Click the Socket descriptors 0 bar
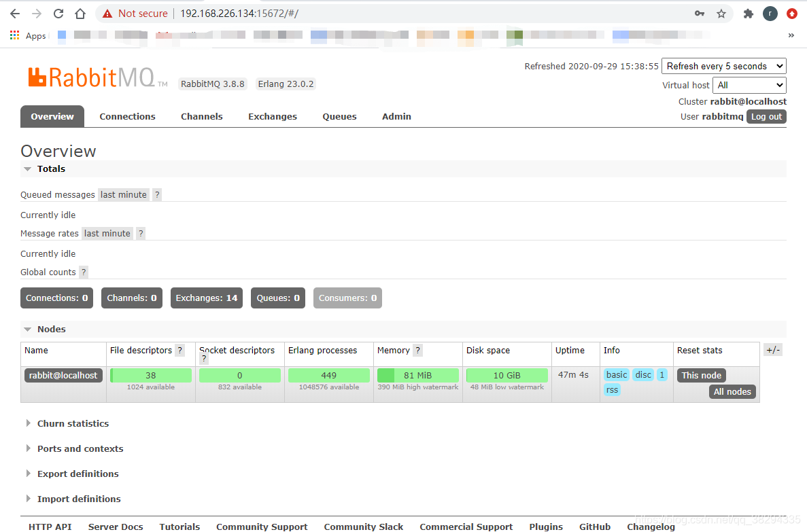Image resolution: width=807 pixels, height=532 pixels. tap(240, 375)
